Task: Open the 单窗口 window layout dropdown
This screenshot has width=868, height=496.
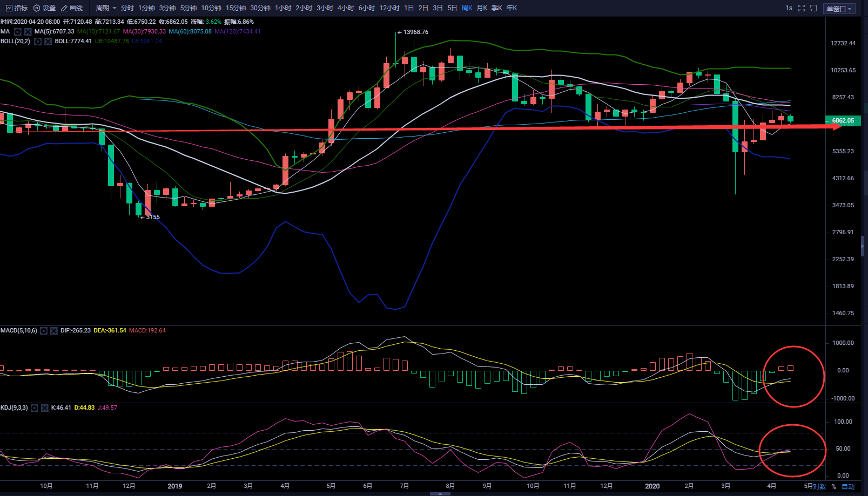Action: pos(839,9)
